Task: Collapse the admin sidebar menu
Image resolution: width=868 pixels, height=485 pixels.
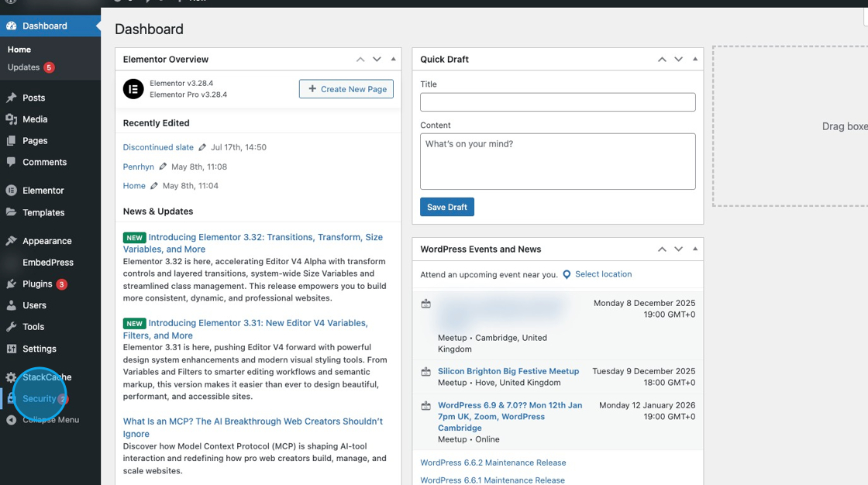Action: [x=50, y=420]
